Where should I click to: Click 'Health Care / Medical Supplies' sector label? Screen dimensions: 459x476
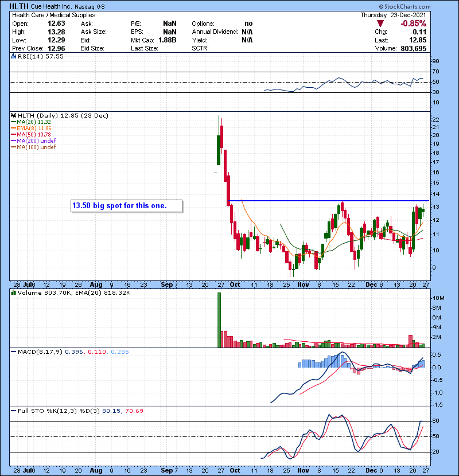point(54,15)
